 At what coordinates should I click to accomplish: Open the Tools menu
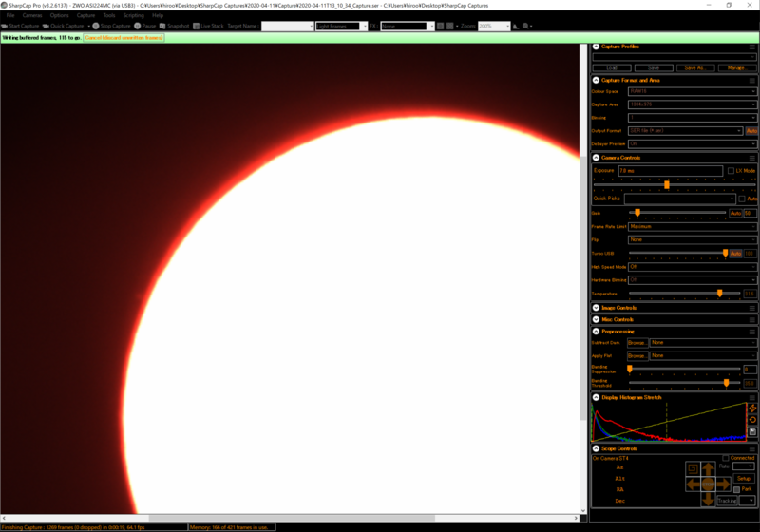[x=109, y=15]
